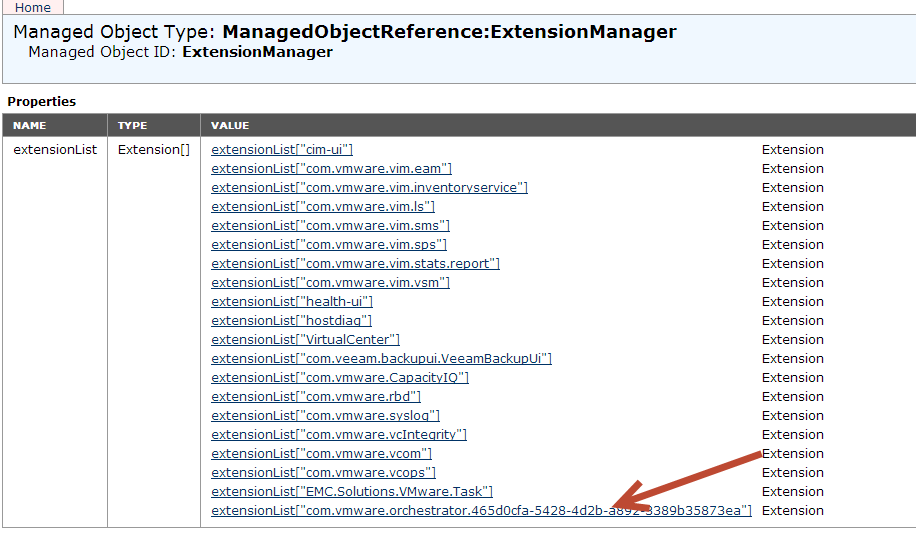Open the com.vmware.vcom extension link

[x=321, y=453]
